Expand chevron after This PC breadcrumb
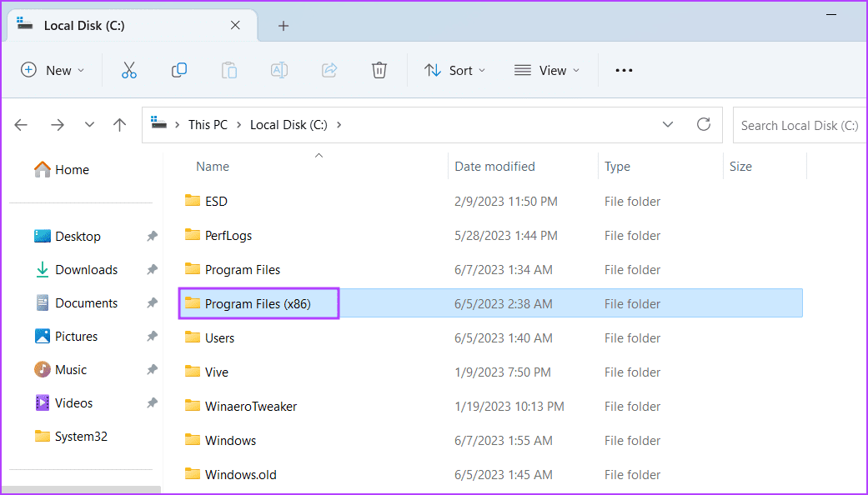The height and width of the screenshot is (495, 868). pyautogui.click(x=239, y=125)
